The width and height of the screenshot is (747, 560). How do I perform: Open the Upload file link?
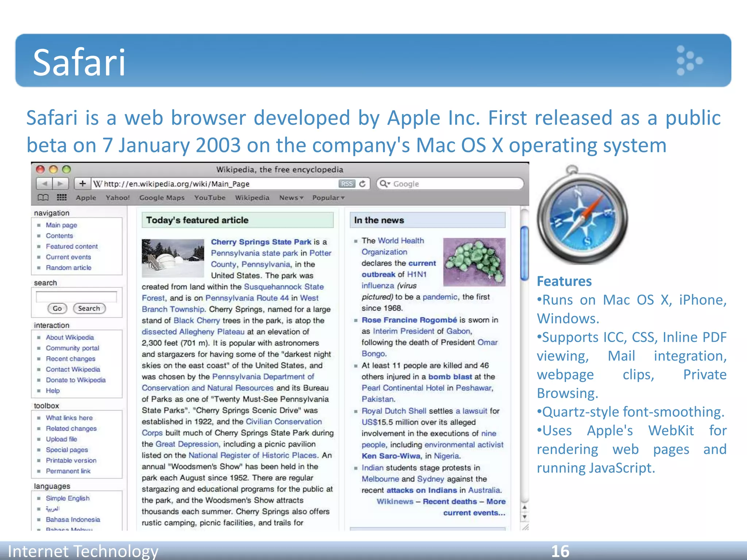61,439
